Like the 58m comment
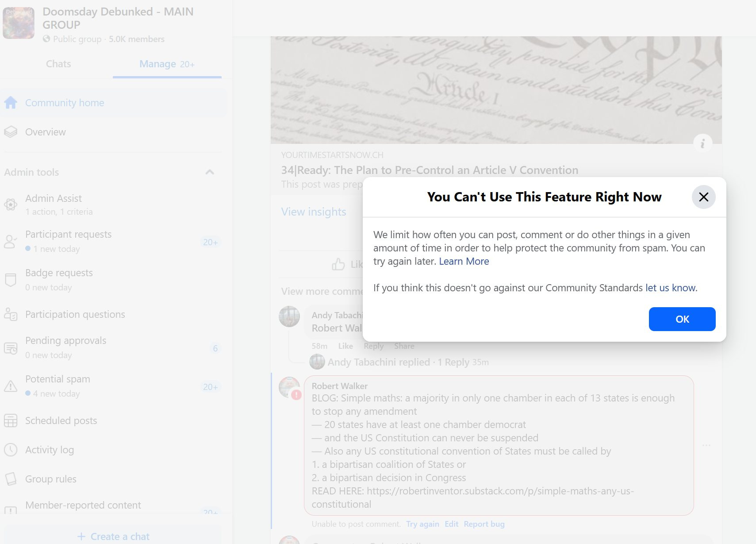 [x=345, y=346]
